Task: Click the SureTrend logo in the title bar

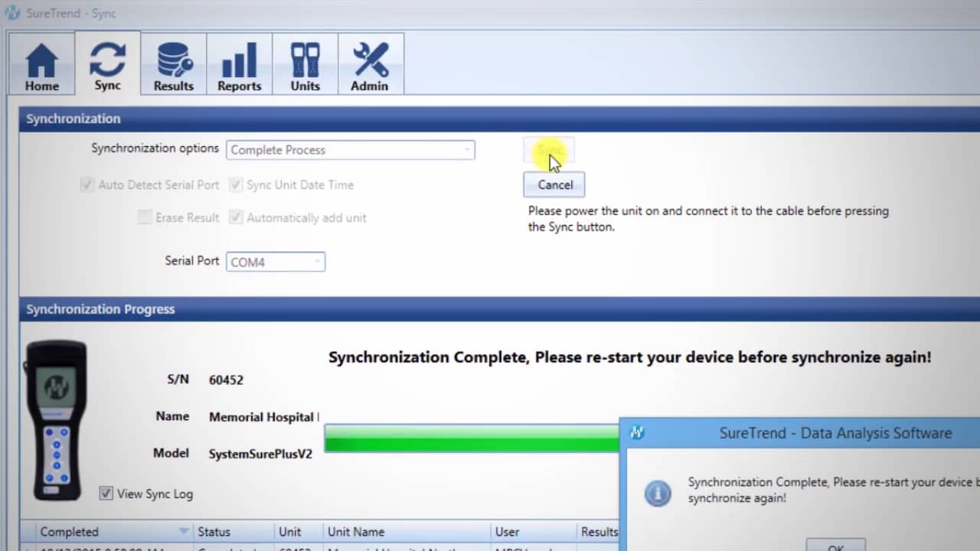Action: [x=12, y=14]
